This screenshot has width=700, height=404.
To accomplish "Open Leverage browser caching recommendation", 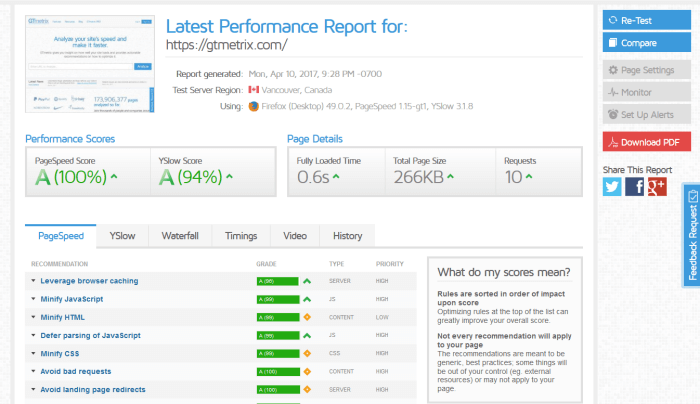I will (x=89, y=281).
